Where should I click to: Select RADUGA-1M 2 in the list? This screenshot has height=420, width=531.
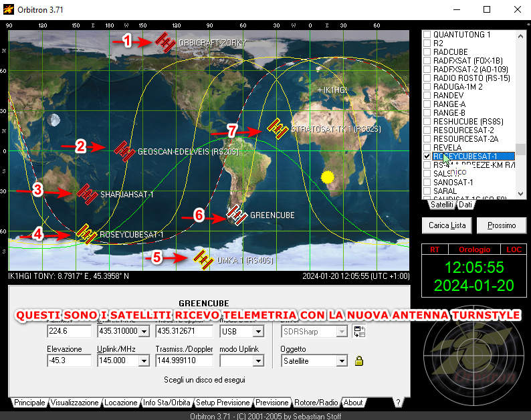pos(458,87)
